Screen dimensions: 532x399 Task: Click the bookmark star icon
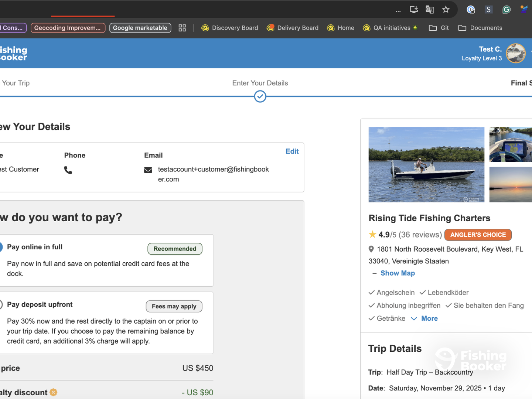coord(446,10)
